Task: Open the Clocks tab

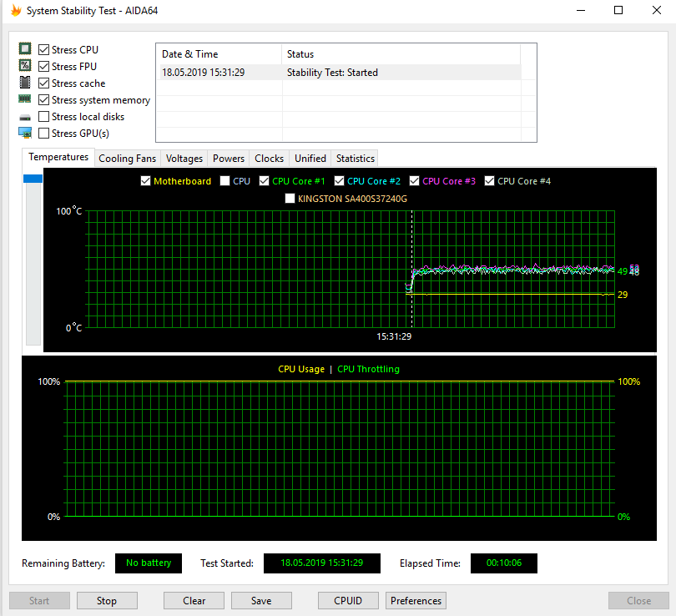Action: click(x=269, y=159)
